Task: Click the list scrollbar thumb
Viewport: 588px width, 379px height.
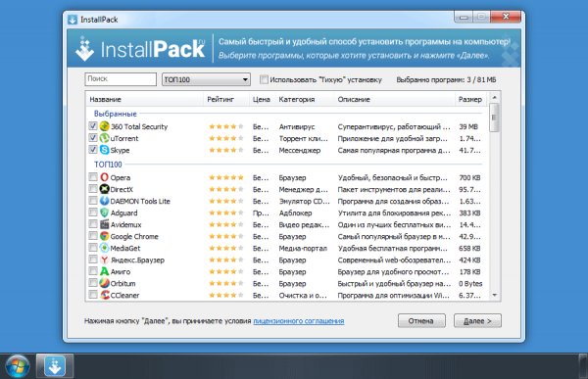Action: point(495,118)
